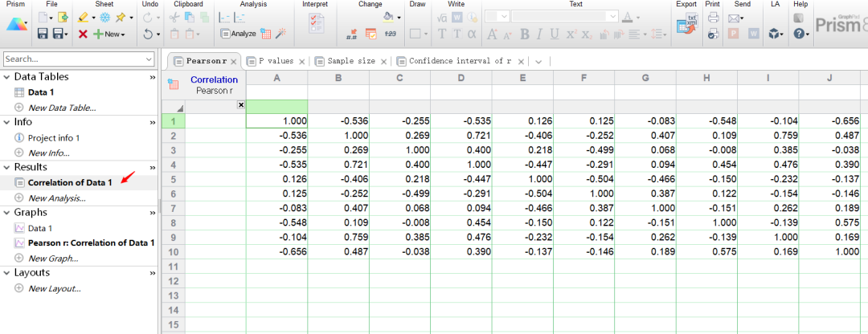The height and width of the screenshot is (334, 868).
Task: Click the fill color paint bucket icon
Action: 389,17
